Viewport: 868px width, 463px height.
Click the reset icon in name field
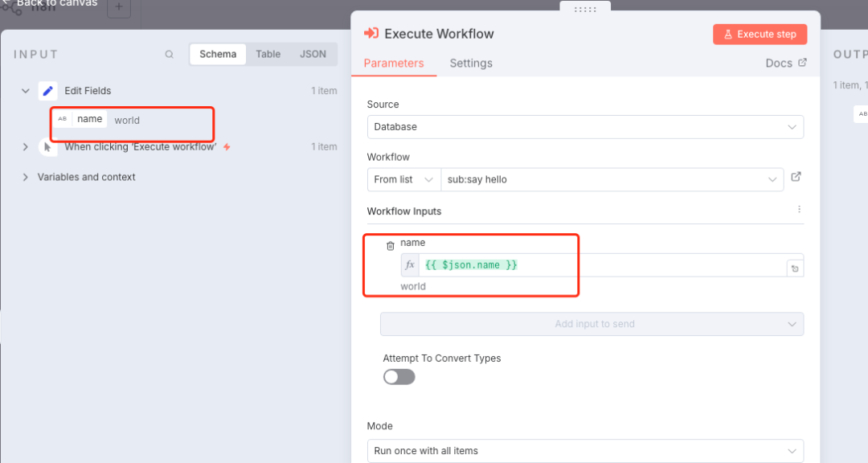(x=795, y=268)
